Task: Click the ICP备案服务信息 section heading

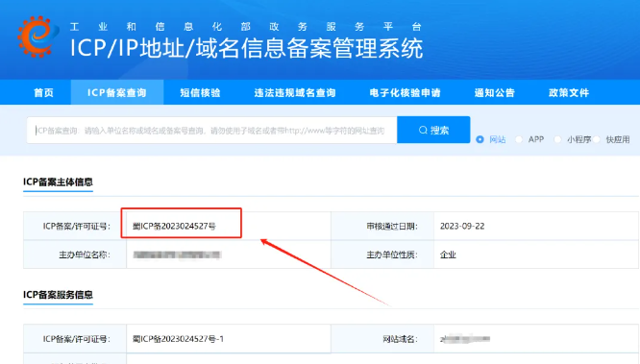Action: [x=58, y=294]
